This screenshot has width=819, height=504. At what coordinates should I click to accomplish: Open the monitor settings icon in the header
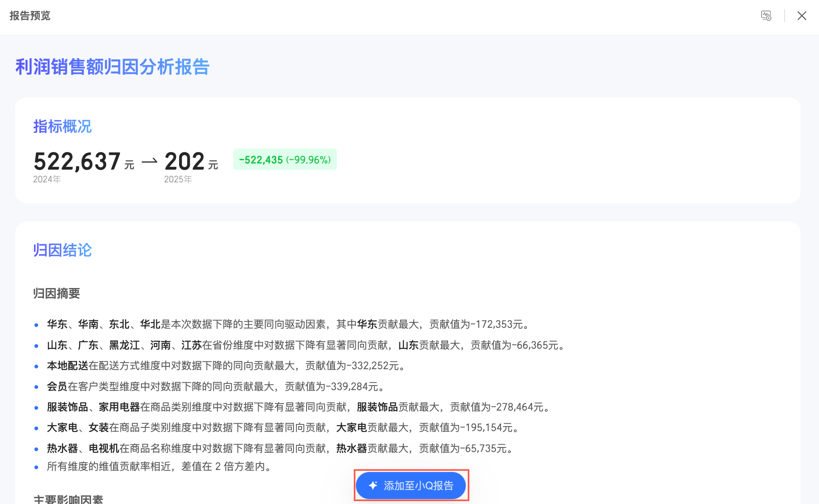pyautogui.click(x=766, y=16)
